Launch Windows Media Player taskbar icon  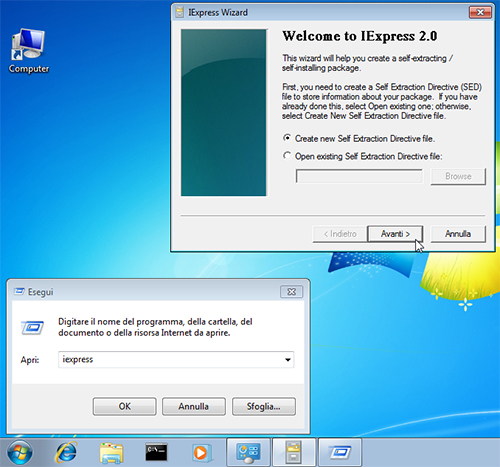pyautogui.click(x=201, y=453)
